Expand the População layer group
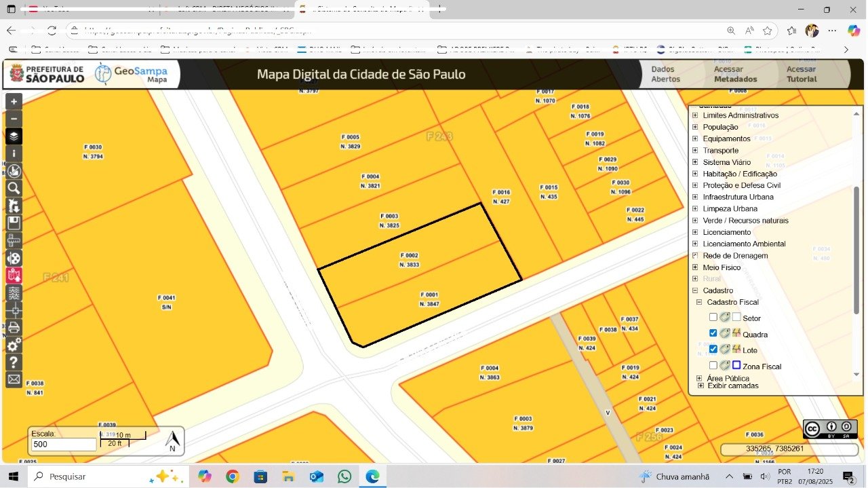The width and height of the screenshot is (868, 488). click(x=695, y=127)
